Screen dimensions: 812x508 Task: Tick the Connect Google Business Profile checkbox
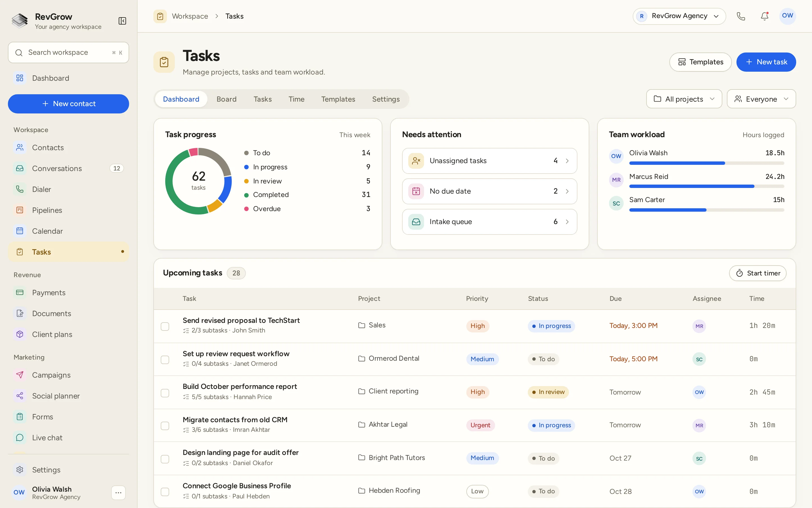[x=165, y=492]
